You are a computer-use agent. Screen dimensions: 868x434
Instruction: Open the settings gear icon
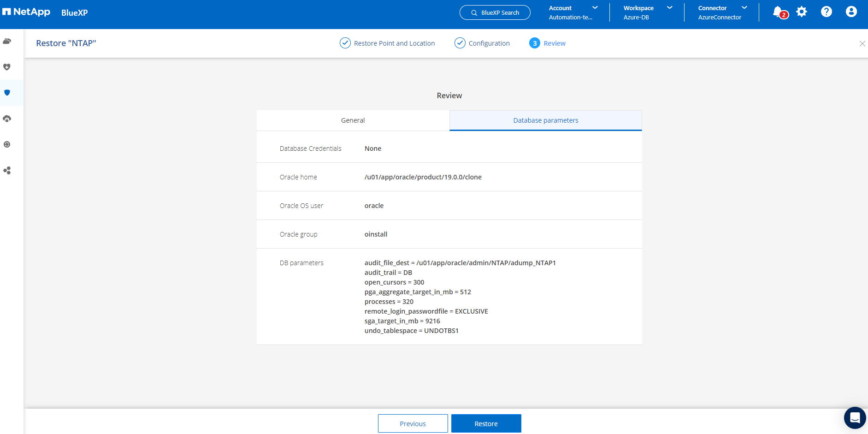tap(802, 12)
